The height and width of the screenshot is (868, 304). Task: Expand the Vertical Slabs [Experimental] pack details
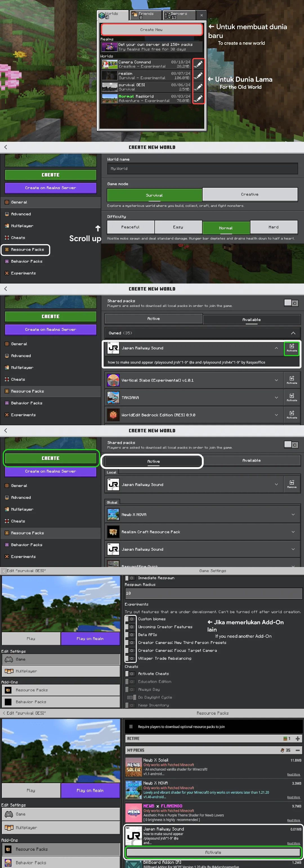pyautogui.click(x=276, y=380)
